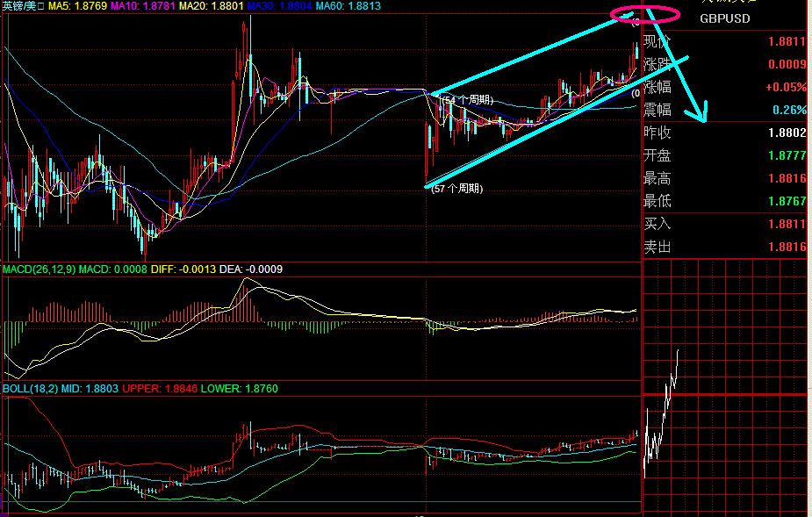Click the 最高 value 1.8816
812x517 pixels.
(x=787, y=178)
